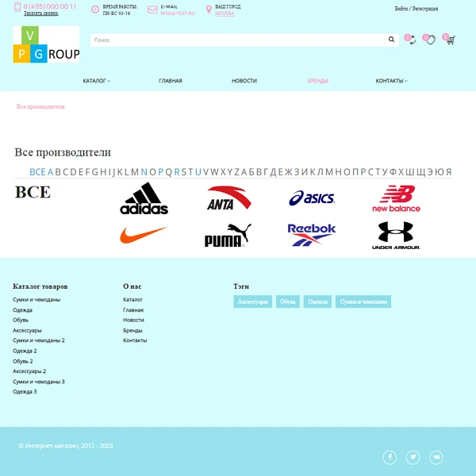
Task: Click the location pin icon
Action: [209, 10]
